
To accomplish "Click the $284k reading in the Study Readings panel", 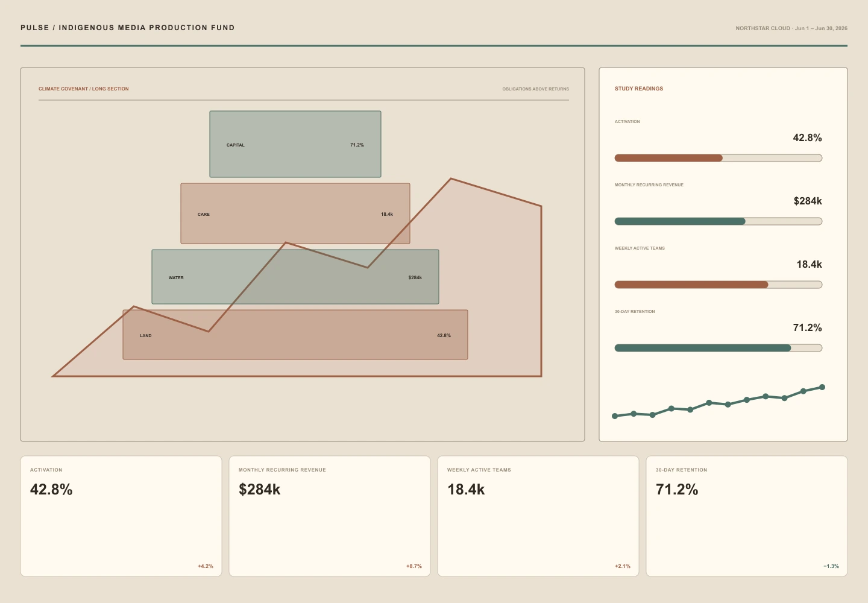I will (808, 201).
